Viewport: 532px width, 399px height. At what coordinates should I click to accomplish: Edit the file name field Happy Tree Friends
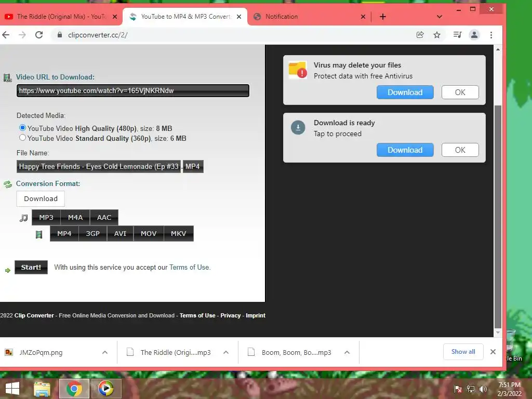click(99, 167)
